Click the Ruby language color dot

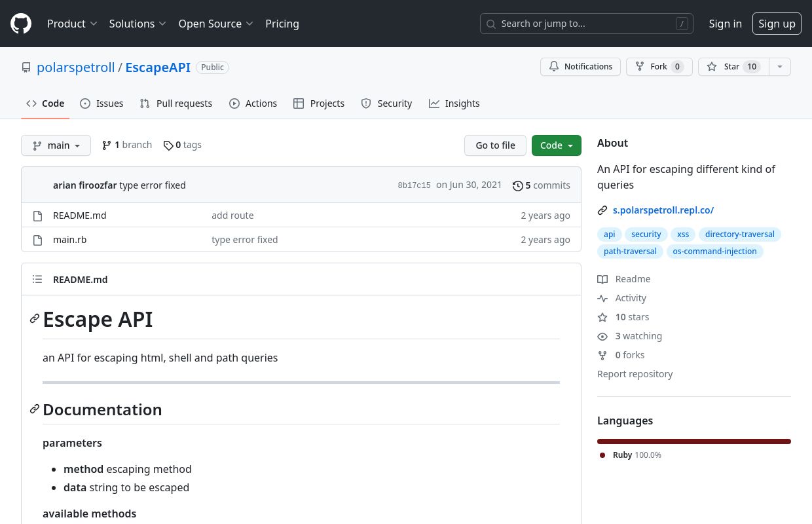[x=602, y=455]
